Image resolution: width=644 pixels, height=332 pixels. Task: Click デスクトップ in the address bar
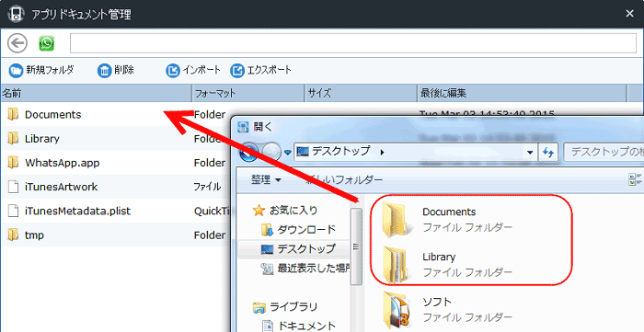coord(341,151)
